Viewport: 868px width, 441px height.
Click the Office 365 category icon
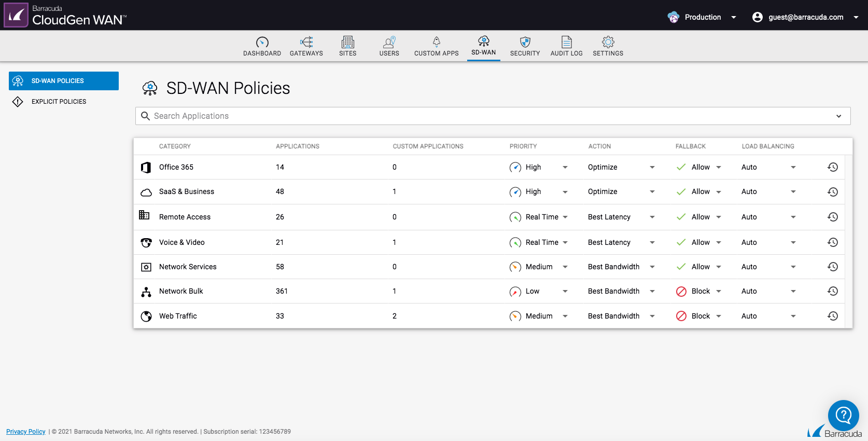(x=146, y=167)
